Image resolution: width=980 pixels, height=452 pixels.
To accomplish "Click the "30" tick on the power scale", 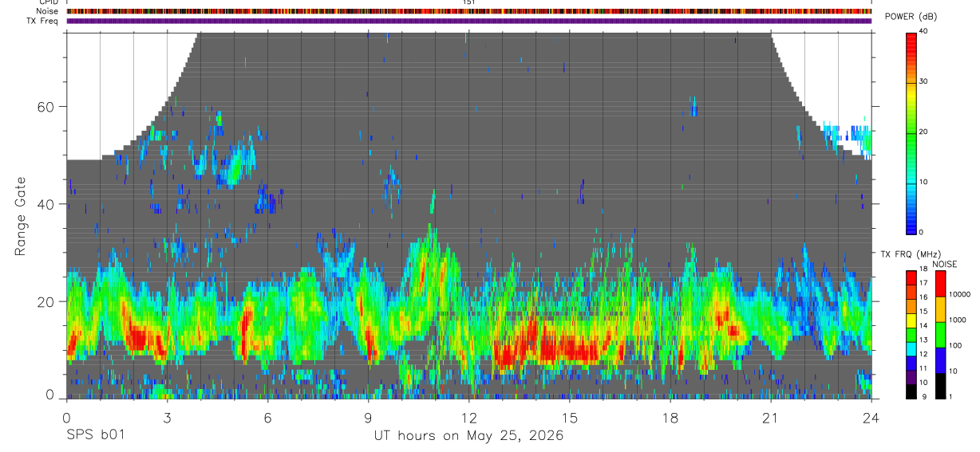I will point(923,81).
